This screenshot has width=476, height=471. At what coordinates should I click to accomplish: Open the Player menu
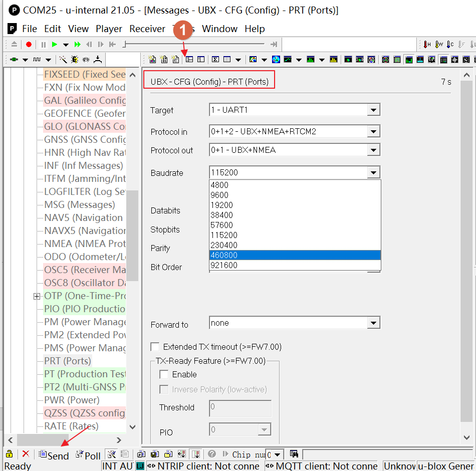109,29
